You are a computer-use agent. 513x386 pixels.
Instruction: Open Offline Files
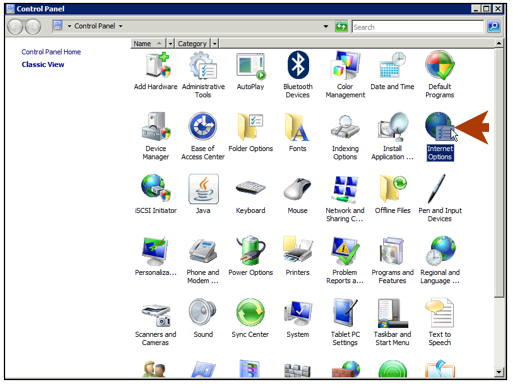[392, 194]
